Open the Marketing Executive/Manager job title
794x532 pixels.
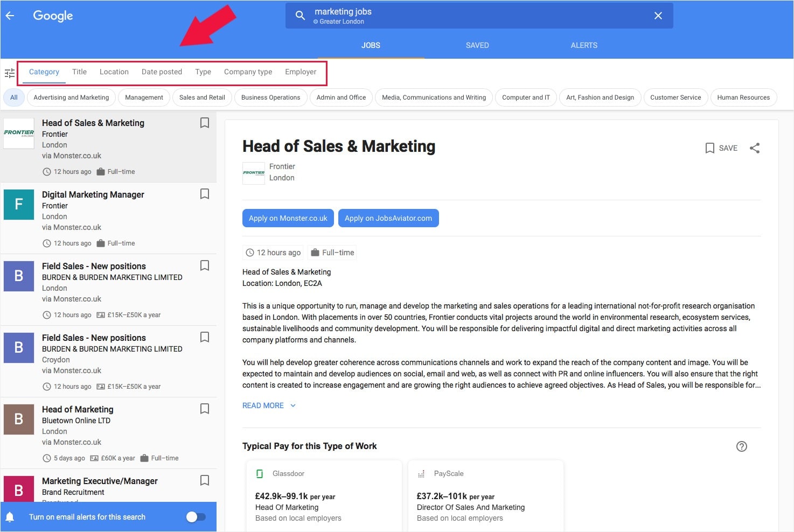100,481
